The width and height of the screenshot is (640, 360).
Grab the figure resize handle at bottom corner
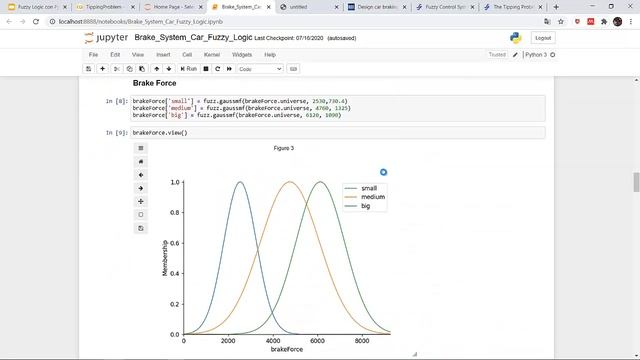pos(414,354)
